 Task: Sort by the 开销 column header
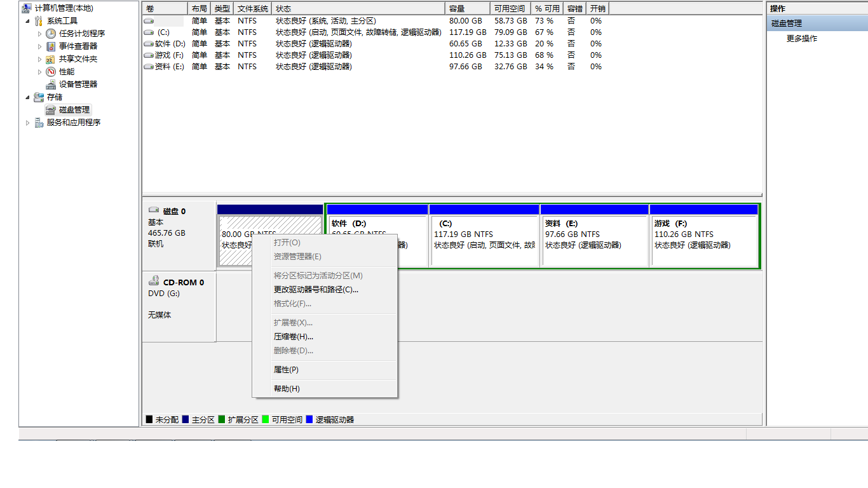pyautogui.click(x=598, y=9)
